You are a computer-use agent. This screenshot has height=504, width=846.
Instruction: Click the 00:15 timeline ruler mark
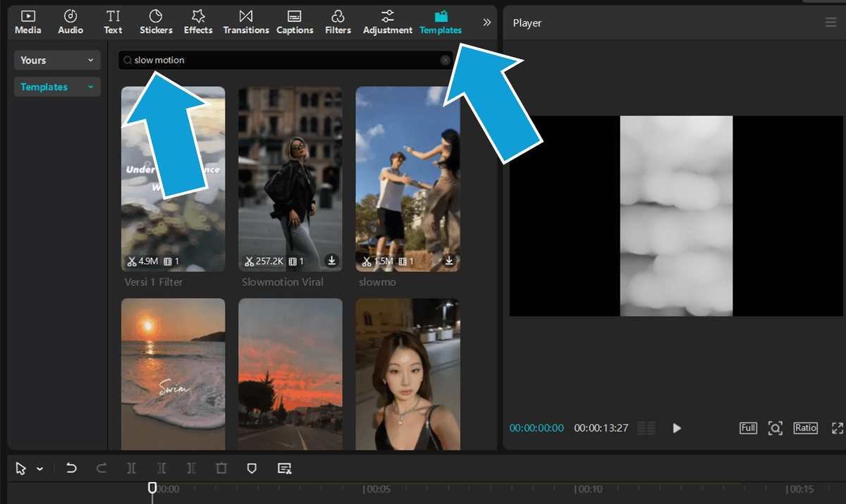(801, 489)
